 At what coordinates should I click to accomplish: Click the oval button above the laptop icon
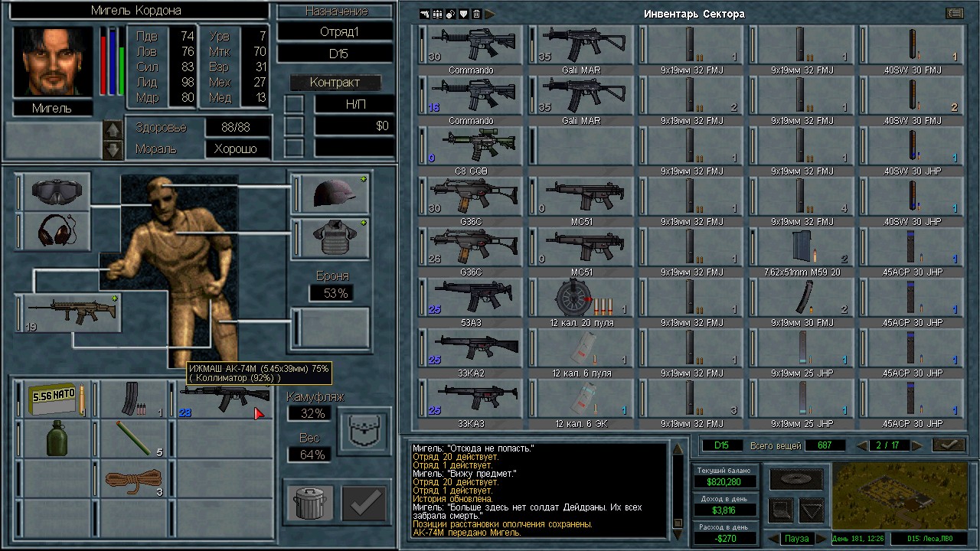796,480
